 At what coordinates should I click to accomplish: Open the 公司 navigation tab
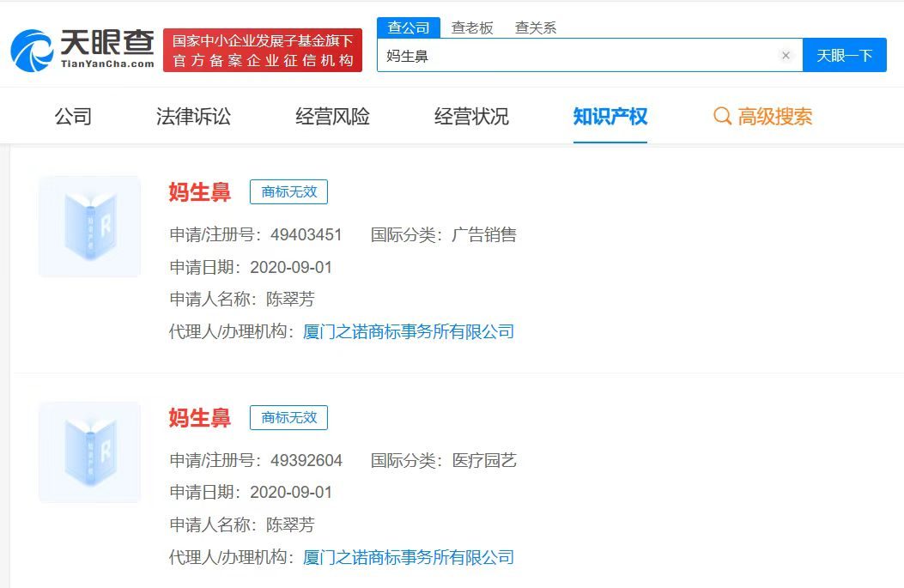click(75, 117)
